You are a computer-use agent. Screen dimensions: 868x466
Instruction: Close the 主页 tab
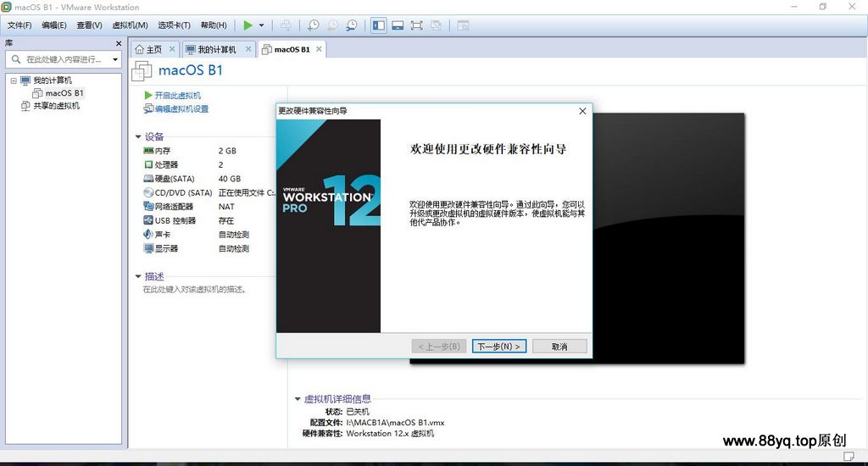point(172,49)
